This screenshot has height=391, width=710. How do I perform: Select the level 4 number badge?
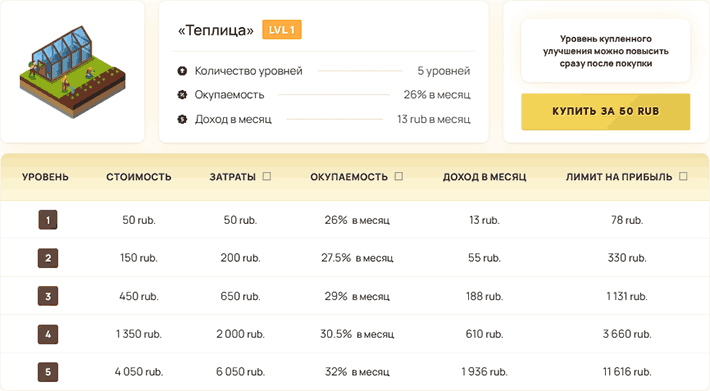[48, 334]
